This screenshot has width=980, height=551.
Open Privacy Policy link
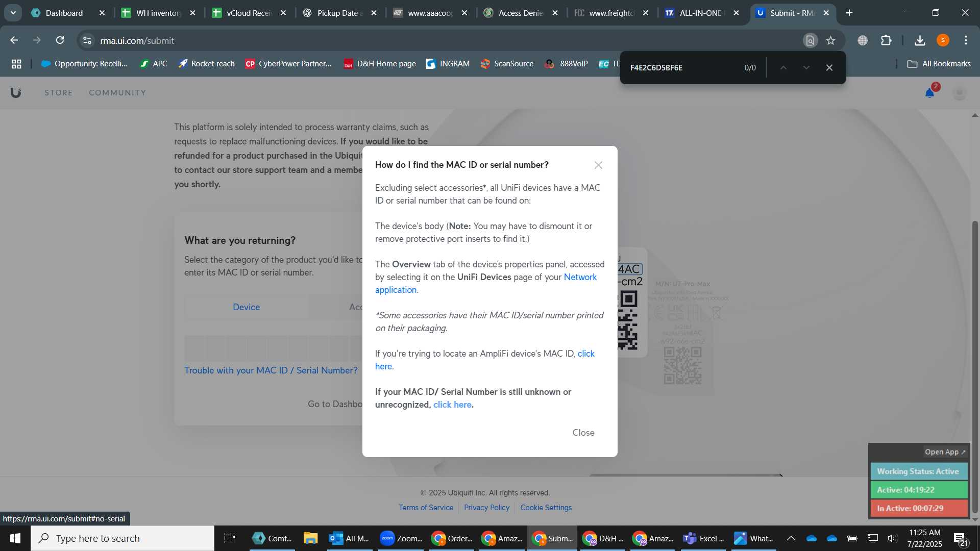pyautogui.click(x=486, y=508)
